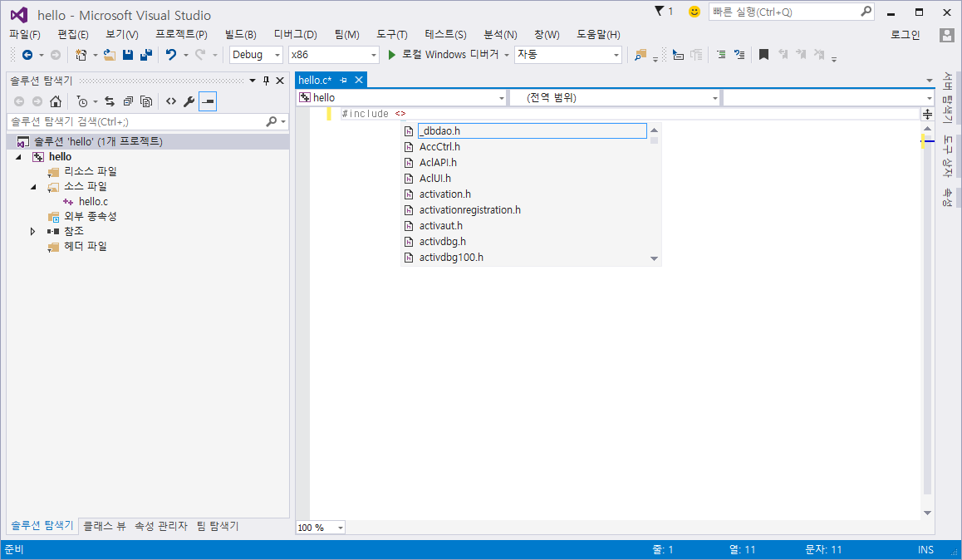Go to Solution Explorer Home icon
This screenshot has width=962, height=560.
(56, 101)
